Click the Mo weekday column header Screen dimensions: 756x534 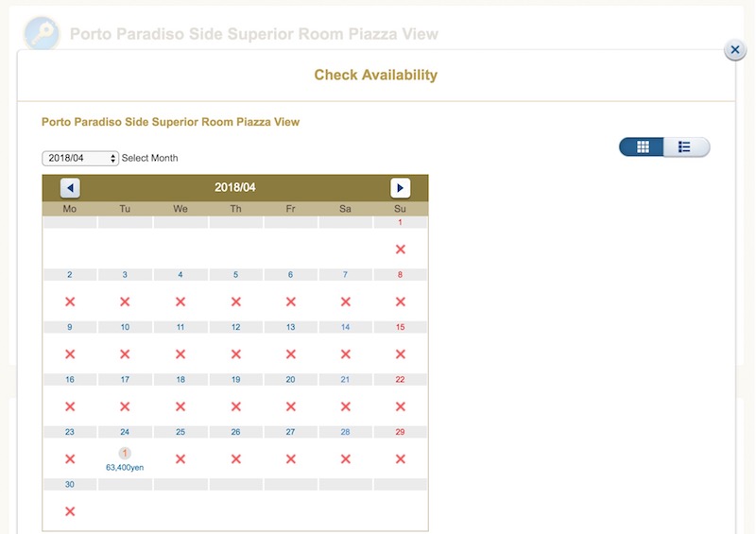point(70,209)
